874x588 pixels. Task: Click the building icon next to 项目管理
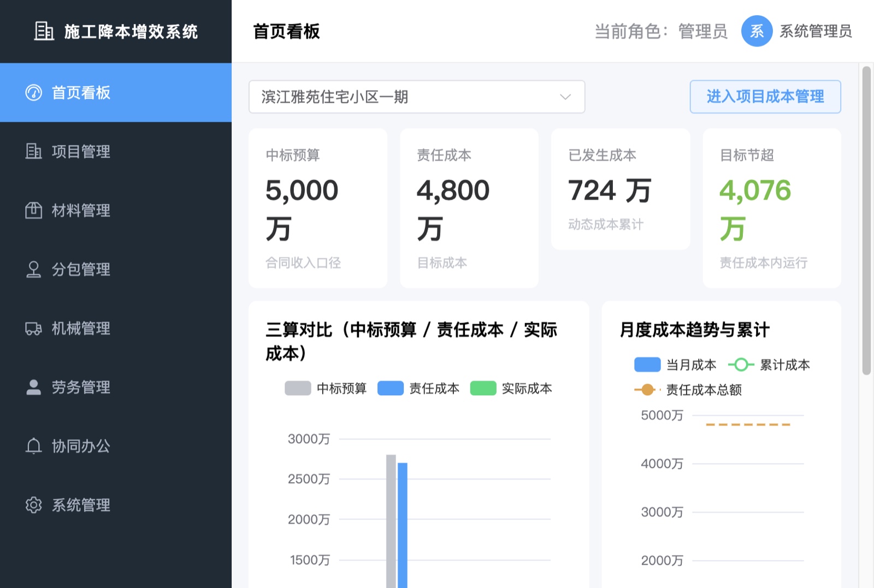(x=34, y=151)
